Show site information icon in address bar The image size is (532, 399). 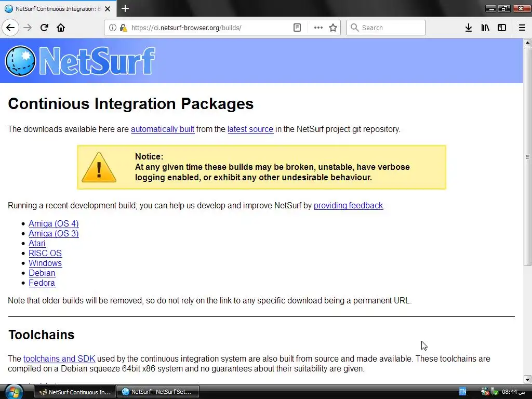[x=112, y=28]
